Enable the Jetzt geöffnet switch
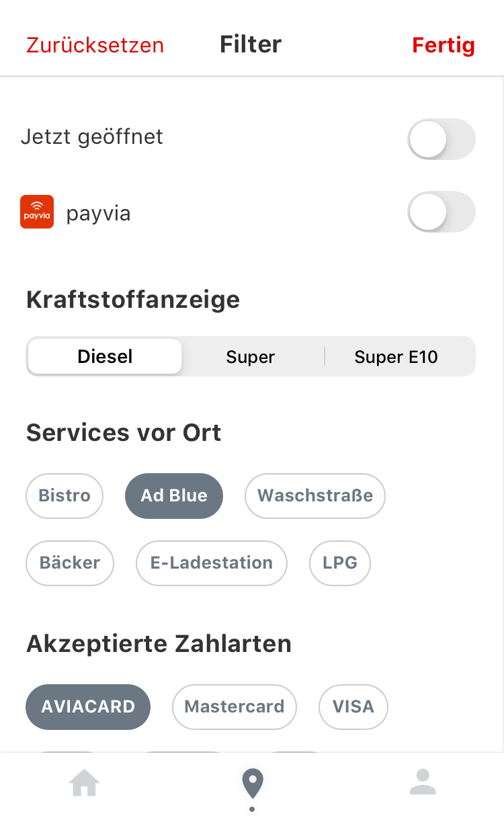The height and width of the screenshot is (820, 504). tap(441, 139)
